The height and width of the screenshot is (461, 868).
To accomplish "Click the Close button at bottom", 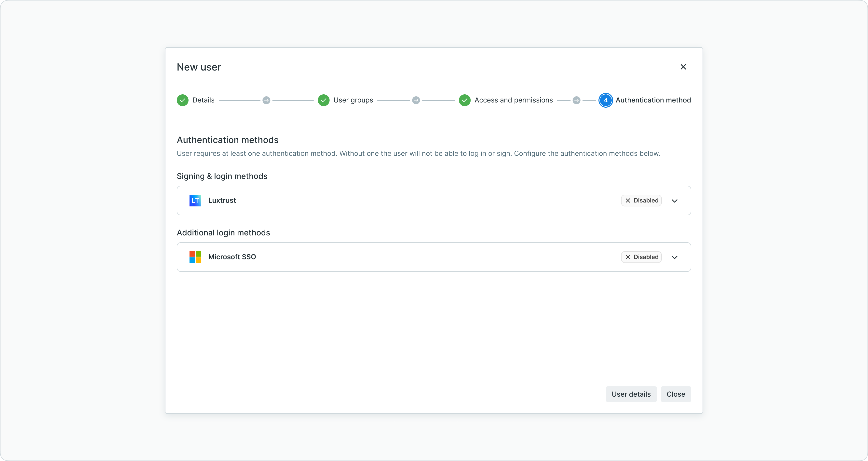I will coord(676,394).
